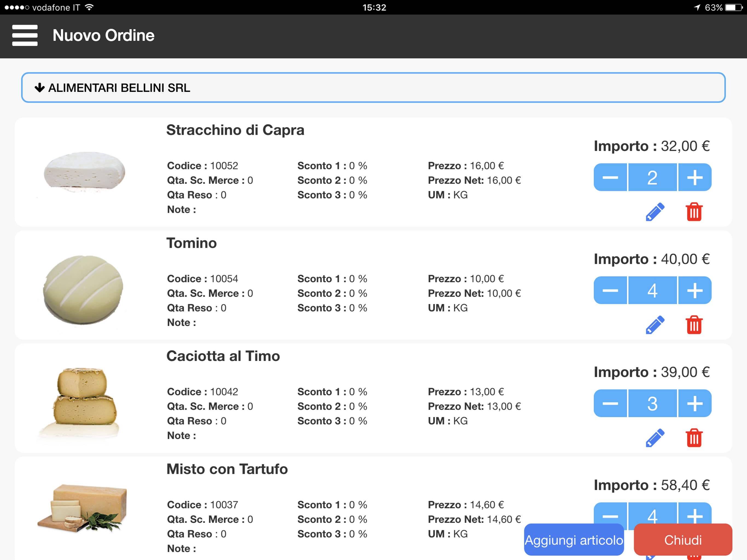
Task: Open the hamburger menu
Action: 25,35
